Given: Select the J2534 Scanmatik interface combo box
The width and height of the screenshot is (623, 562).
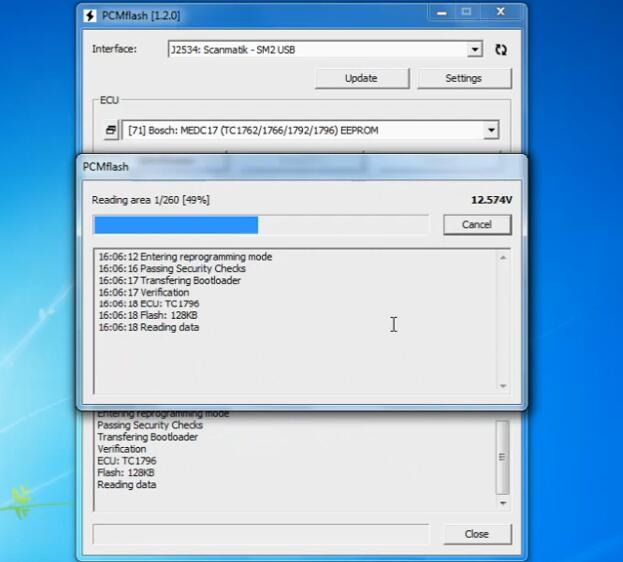Looking at the screenshot, I should (325, 50).
